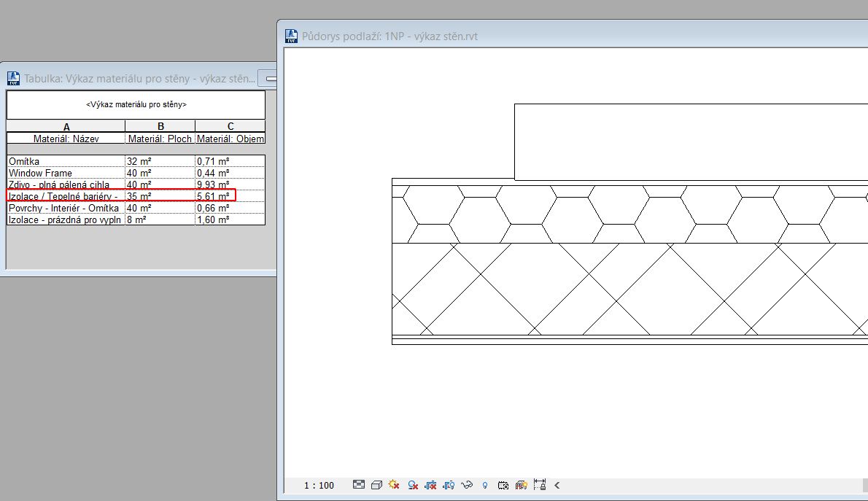Click Show Analytical Model icon
This screenshot has width=868, height=501.
tap(521, 484)
